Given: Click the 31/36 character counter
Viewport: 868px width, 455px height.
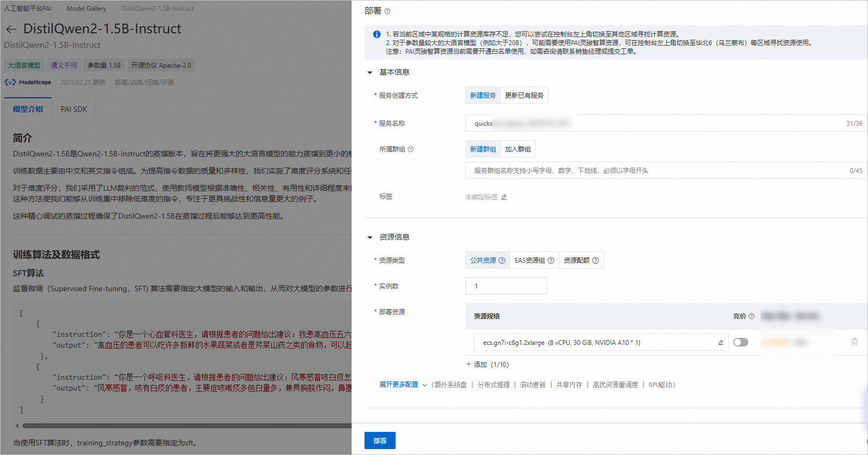Looking at the screenshot, I should (855, 124).
